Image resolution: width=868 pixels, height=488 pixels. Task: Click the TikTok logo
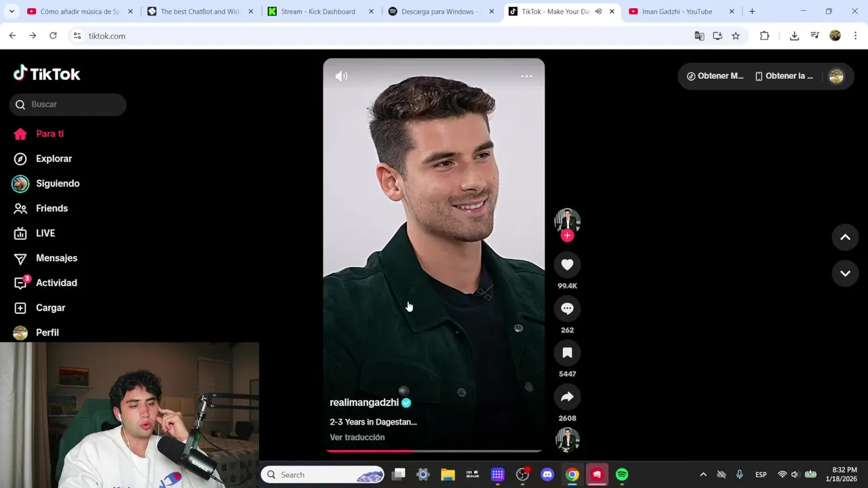[47, 74]
